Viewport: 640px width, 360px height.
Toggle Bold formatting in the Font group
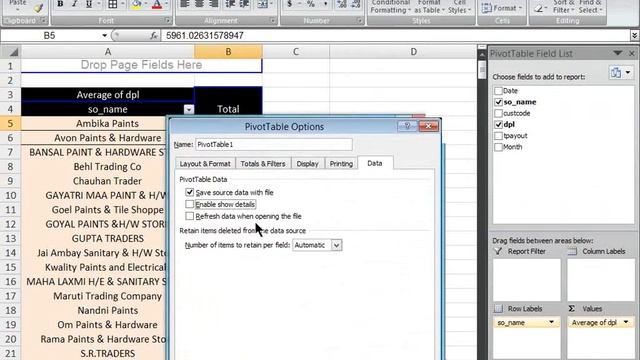60,4
